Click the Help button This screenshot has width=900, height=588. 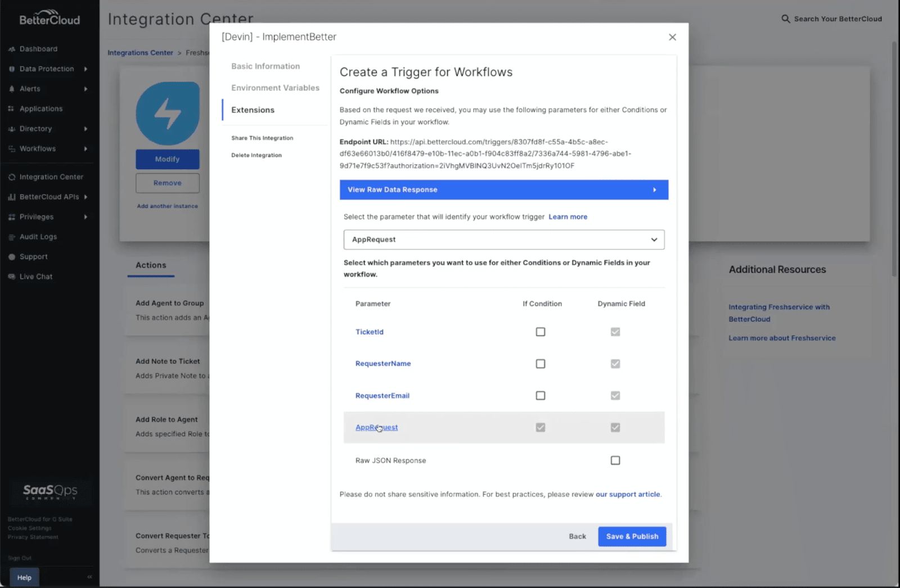pos(24,577)
